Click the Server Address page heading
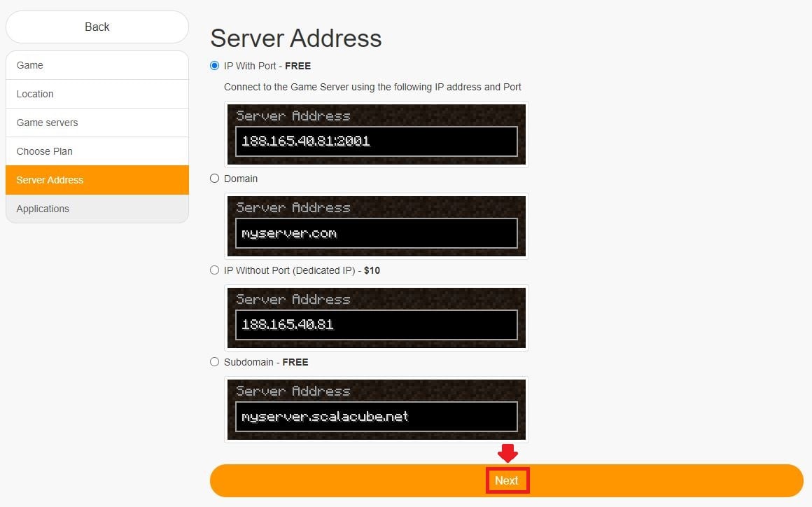 pos(295,39)
